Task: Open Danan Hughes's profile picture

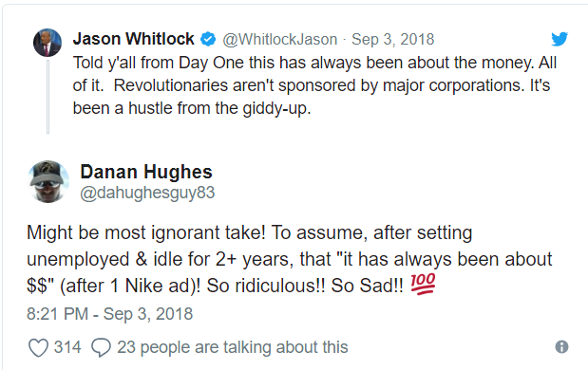Action: pos(48,181)
